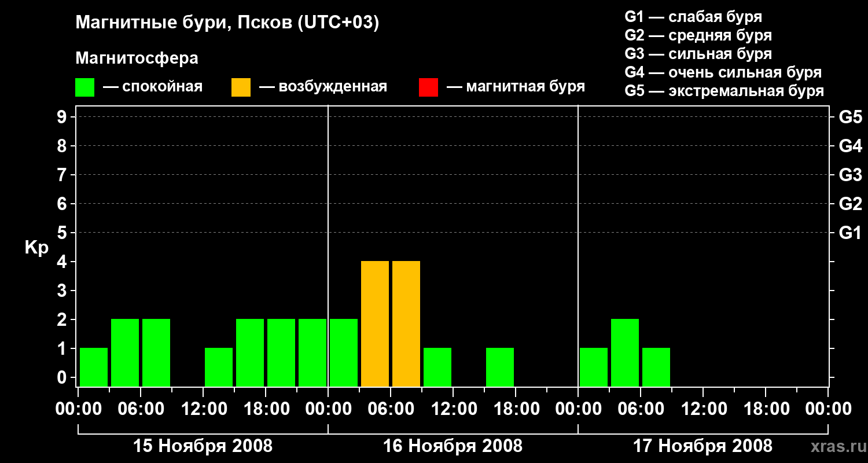Click the Kp 2 bar for 03:00–06:00 on 17 November
The width and height of the screenshot is (868, 463).
coord(625,352)
